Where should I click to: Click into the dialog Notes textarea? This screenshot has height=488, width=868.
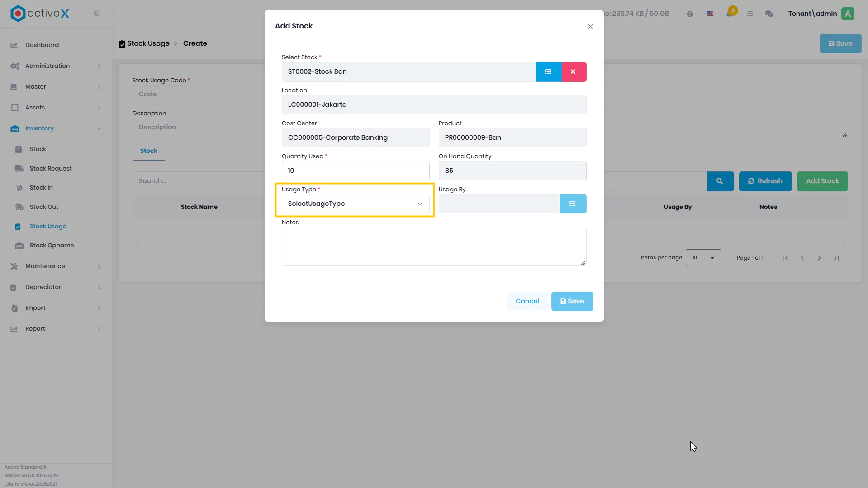[434, 246]
